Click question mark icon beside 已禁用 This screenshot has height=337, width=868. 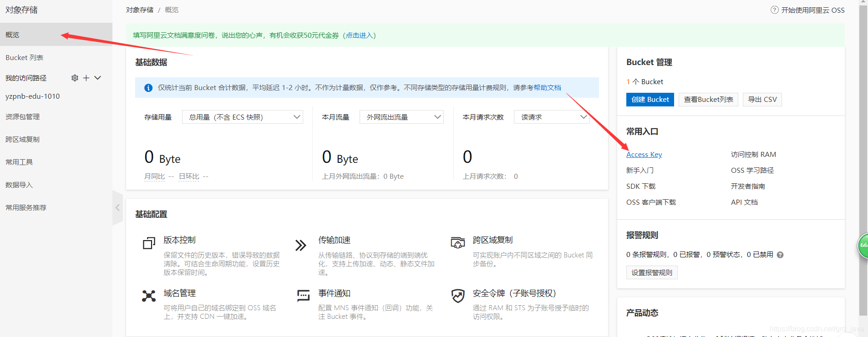pyautogui.click(x=780, y=255)
